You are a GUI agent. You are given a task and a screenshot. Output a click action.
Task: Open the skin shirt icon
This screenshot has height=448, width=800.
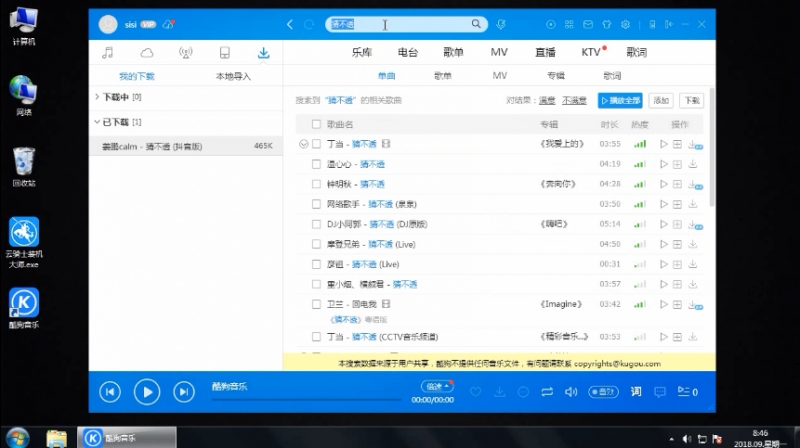[607, 24]
